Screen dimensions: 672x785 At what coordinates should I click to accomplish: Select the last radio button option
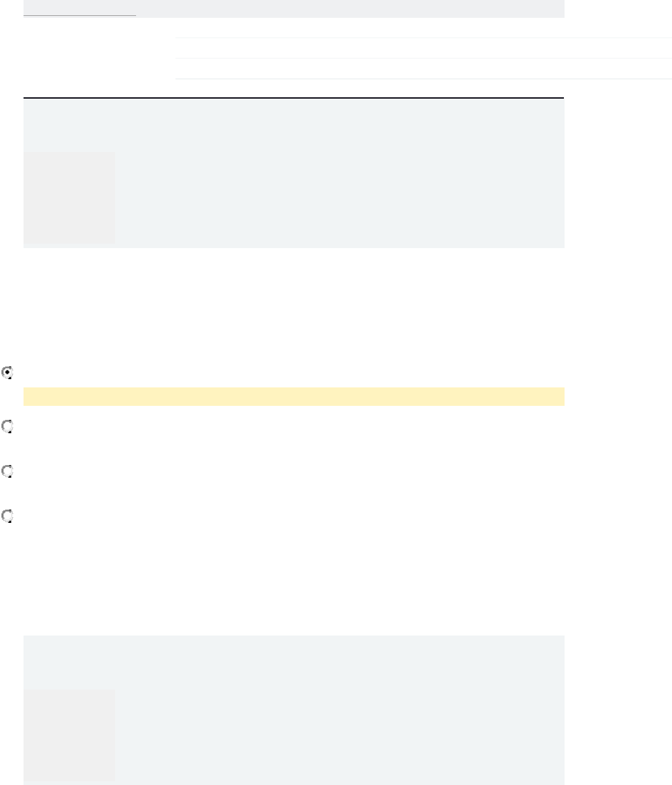tap(8, 517)
